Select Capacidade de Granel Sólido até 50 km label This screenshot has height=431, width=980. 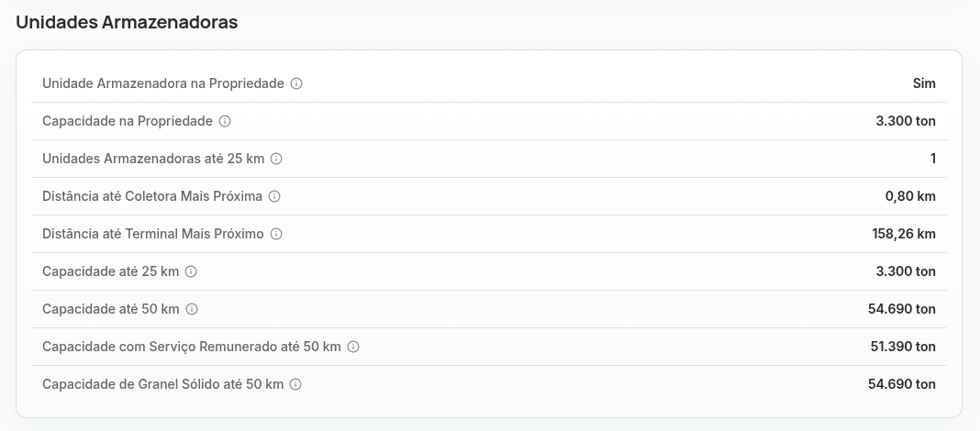tap(163, 384)
